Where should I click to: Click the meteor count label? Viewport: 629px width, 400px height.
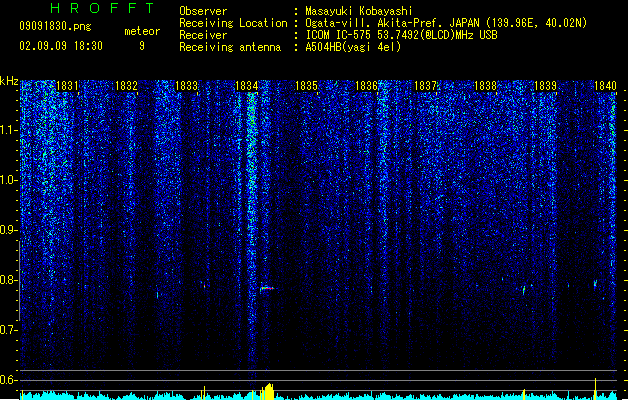[x=142, y=31]
